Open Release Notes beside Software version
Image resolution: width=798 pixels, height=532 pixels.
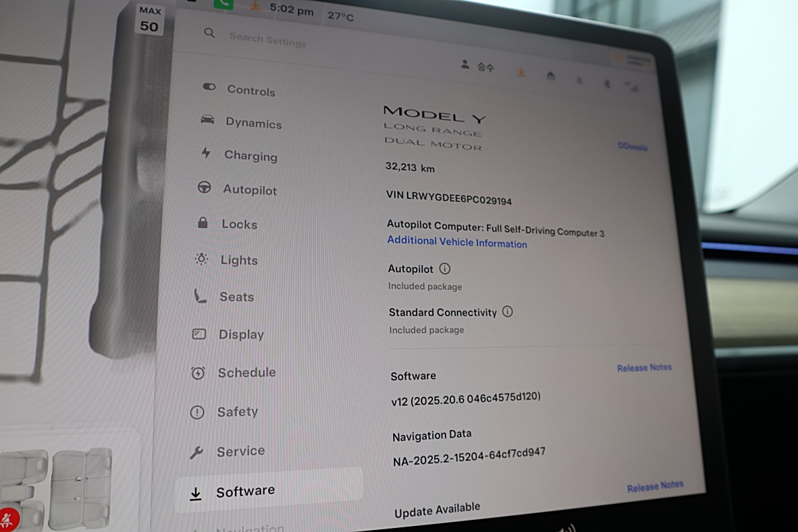coord(644,367)
